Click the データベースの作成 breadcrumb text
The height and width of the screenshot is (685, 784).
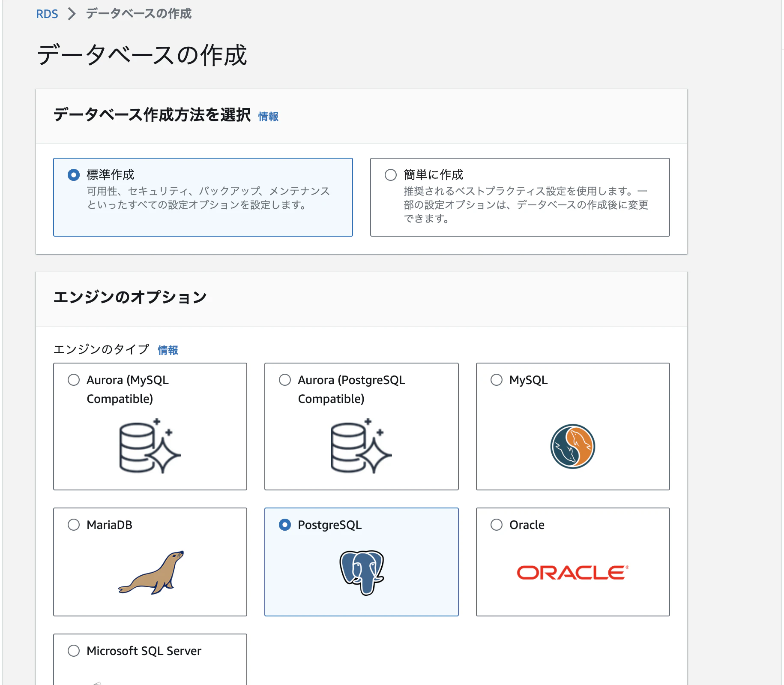coord(139,14)
